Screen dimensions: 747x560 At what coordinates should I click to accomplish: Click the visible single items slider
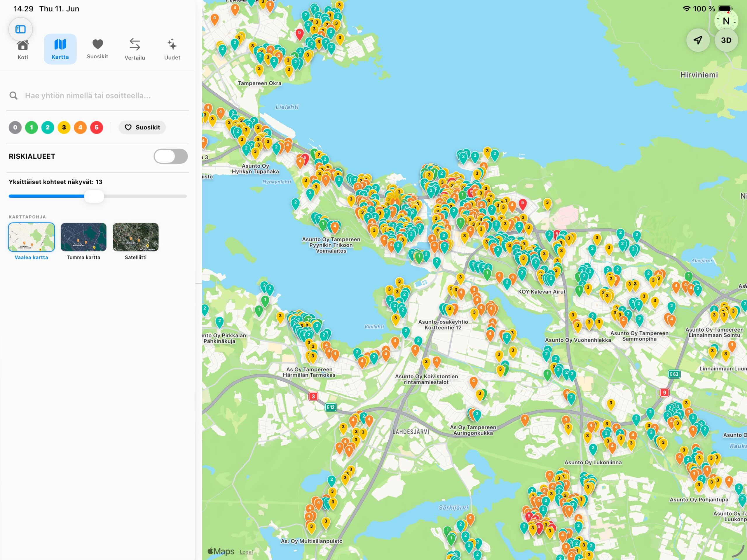coord(97,196)
